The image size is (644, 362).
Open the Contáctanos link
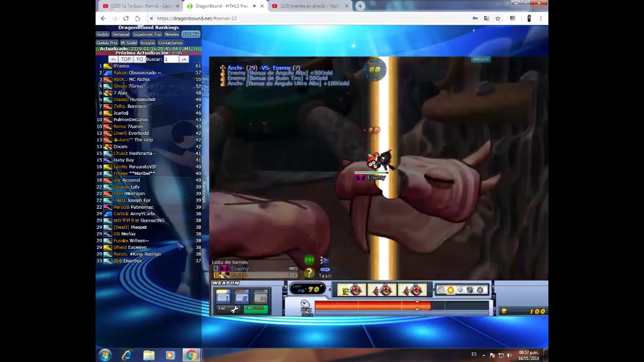click(170, 43)
